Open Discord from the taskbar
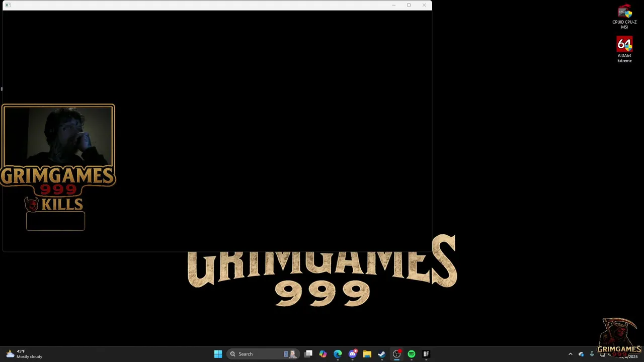 353,354
